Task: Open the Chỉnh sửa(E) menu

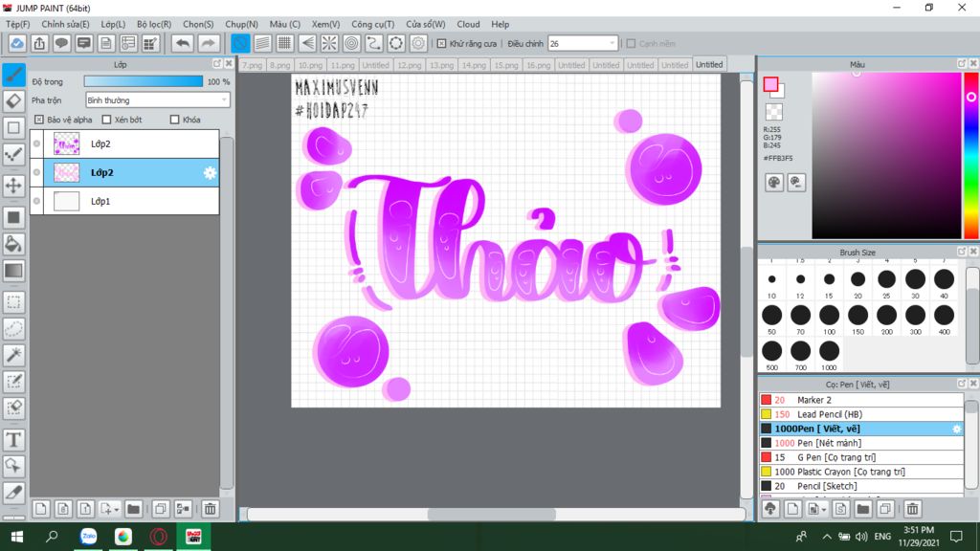Action: [65, 24]
